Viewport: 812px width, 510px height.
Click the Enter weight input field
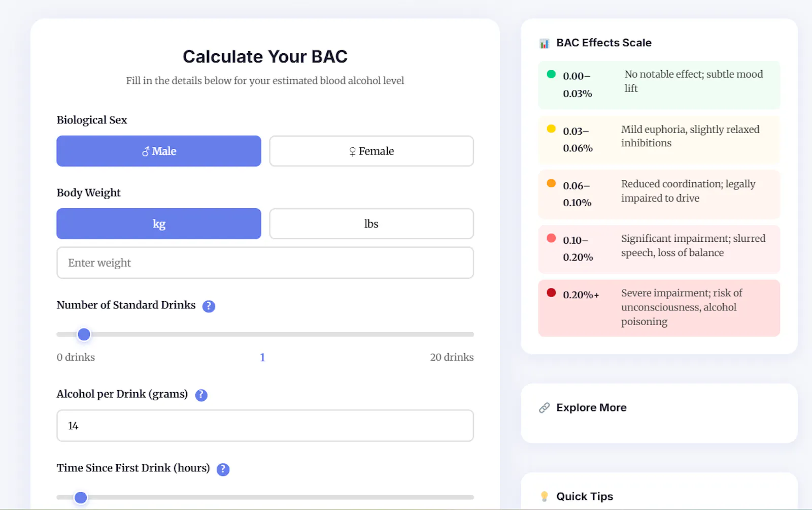(x=265, y=263)
